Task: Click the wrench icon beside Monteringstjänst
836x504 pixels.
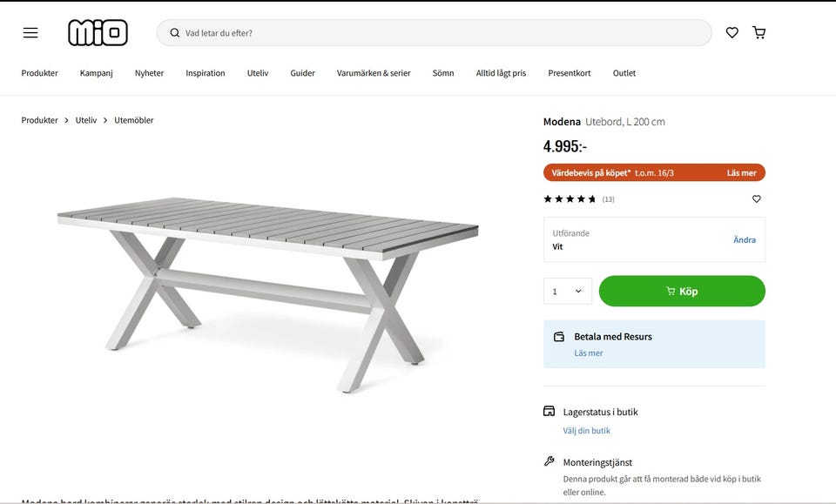Action: tap(548, 460)
